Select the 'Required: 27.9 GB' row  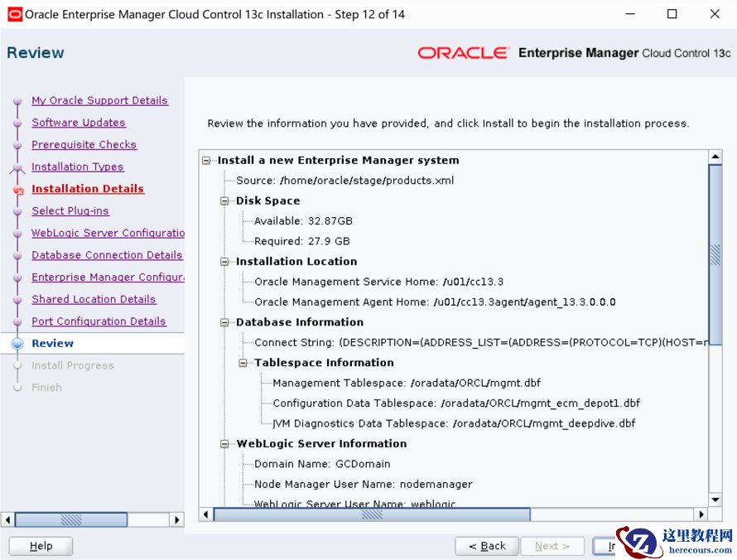(301, 241)
